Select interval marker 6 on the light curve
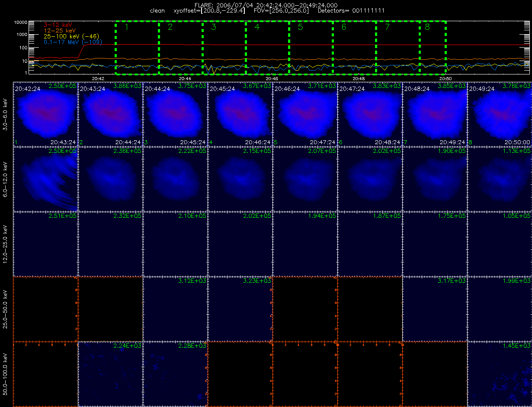Viewport: 532px width, 407px height. tap(344, 27)
